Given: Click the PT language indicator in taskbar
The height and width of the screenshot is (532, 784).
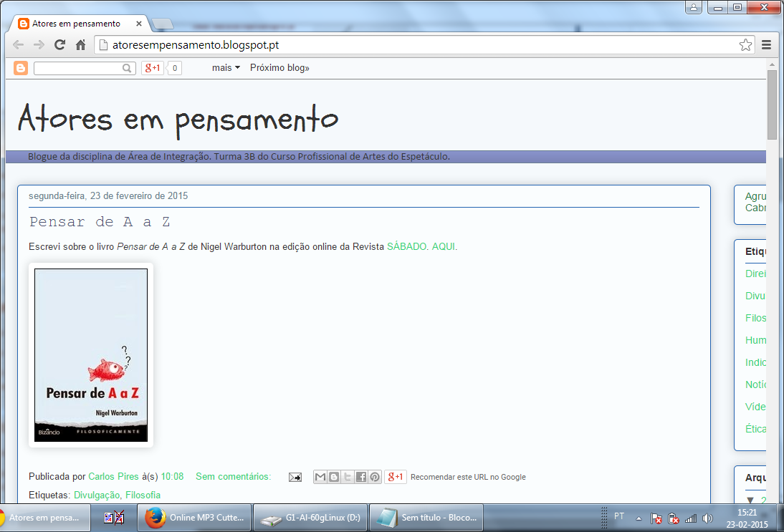Looking at the screenshot, I should pyautogui.click(x=619, y=516).
